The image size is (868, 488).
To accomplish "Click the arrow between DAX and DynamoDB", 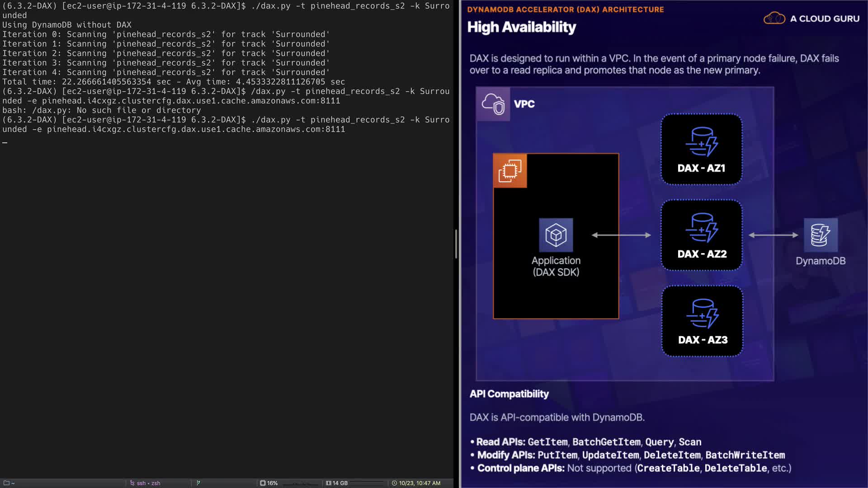I will click(773, 235).
